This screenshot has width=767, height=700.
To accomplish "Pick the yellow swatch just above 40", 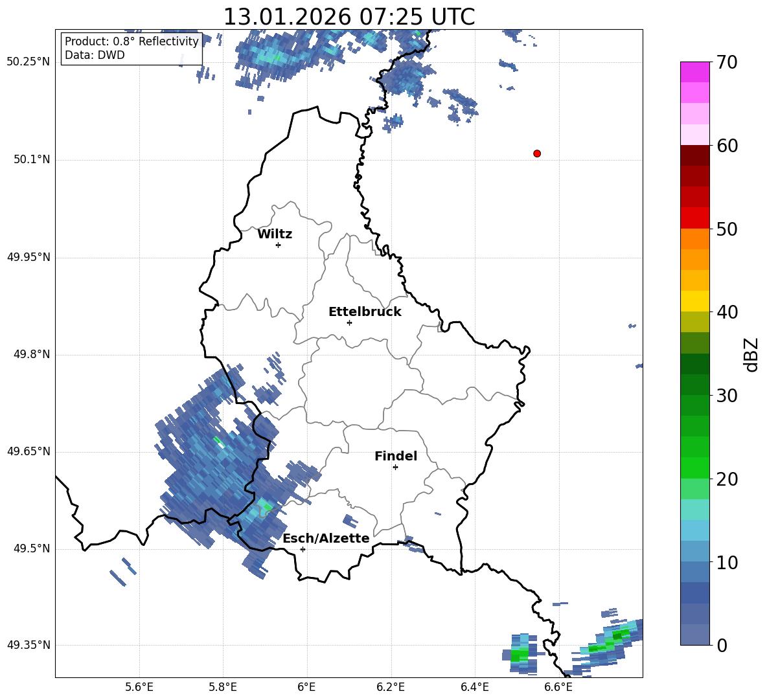I will 694,301.
